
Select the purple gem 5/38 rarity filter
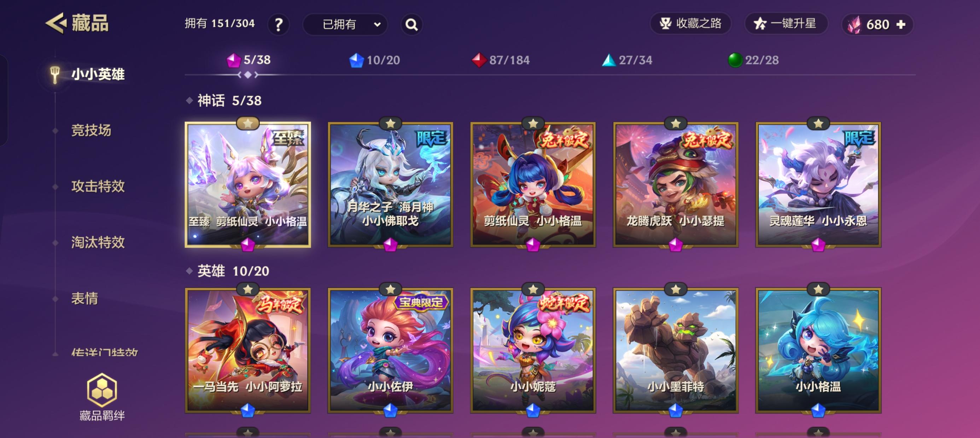point(249,60)
